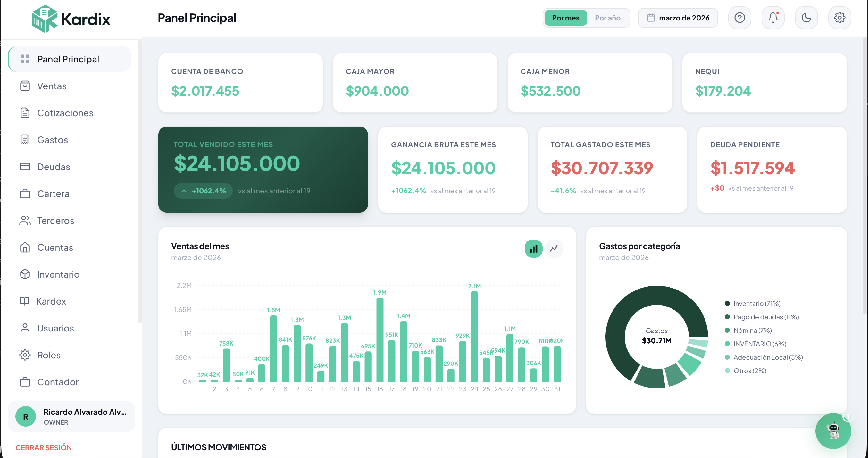The image size is (868, 458).
Task: Switch to Por año view
Action: pos(607,18)
